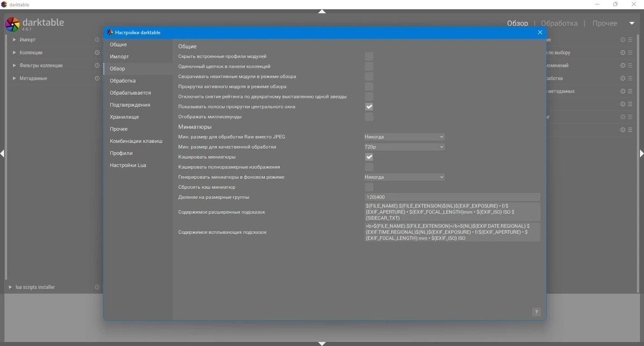Viewport: 644px width, 346px height.
Task: Switch to Прочее view in top bar
Action: (605, 24)
